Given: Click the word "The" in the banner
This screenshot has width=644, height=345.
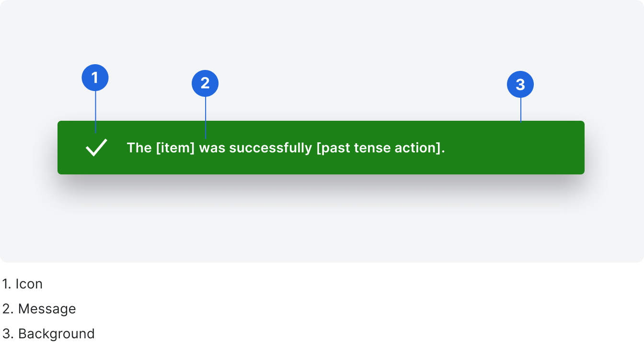Looking at the screenshot, I should (139, 148).
